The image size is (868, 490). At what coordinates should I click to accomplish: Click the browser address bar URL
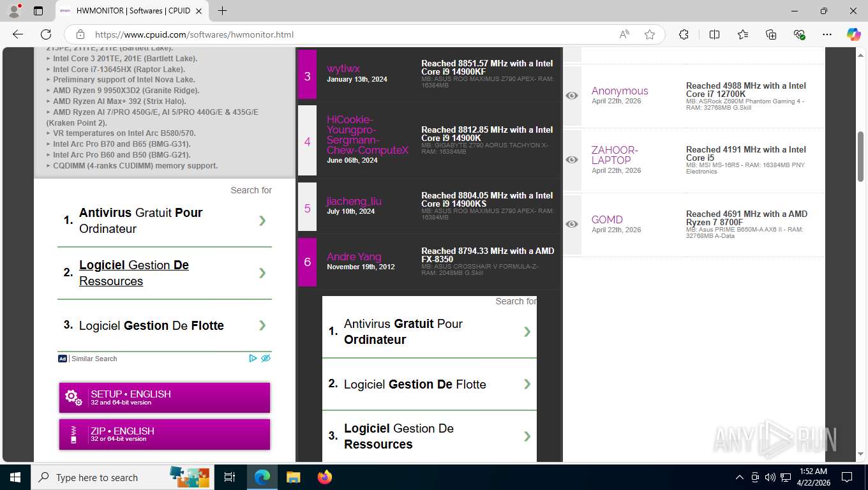pos(194,34)
